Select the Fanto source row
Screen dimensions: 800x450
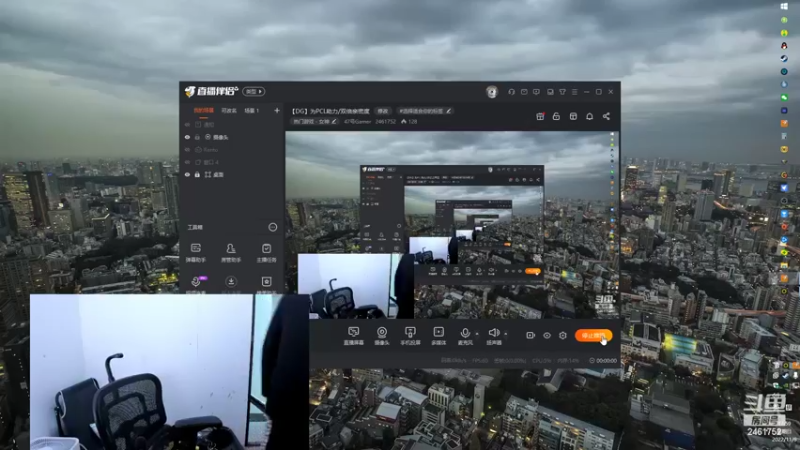tap(232, 149)
